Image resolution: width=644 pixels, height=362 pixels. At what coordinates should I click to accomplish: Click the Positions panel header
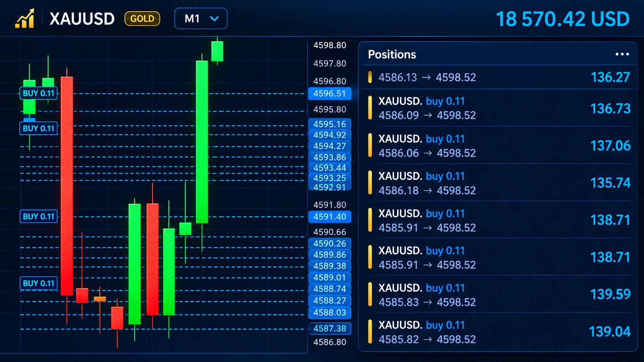click(498, 54)
